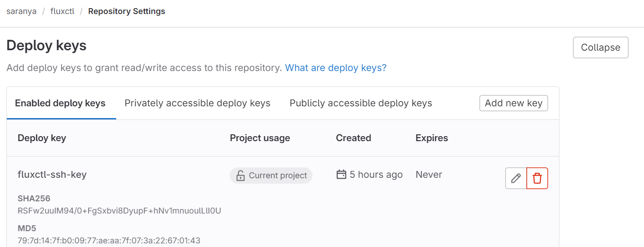
Task: Click the Project usage column header
Action: [x=260, y=138]
